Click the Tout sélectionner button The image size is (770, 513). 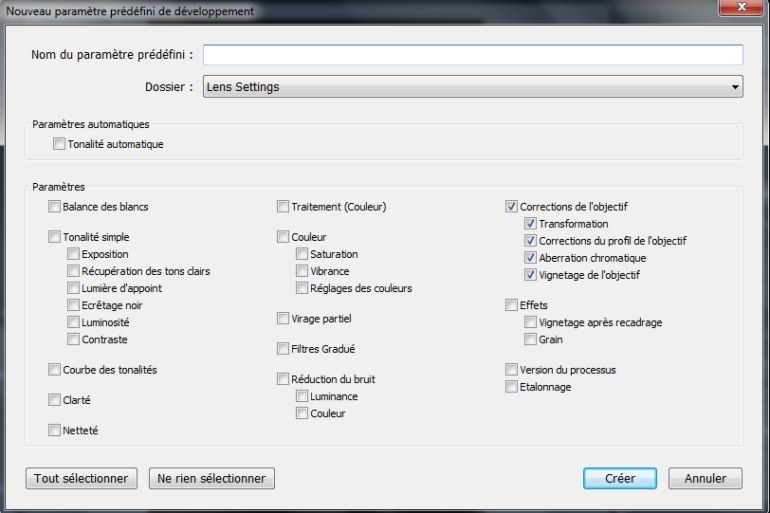81,478
